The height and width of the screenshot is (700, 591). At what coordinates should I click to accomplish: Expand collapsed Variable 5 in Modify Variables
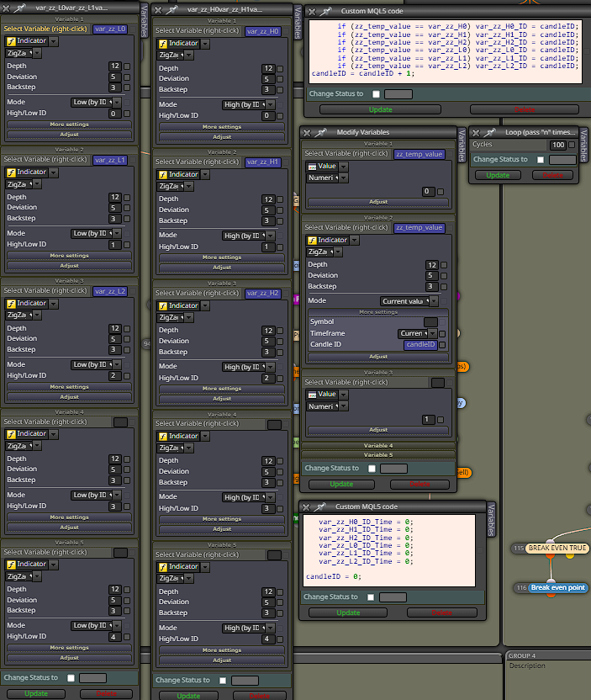pyautogui.click(x=378, y=455)
